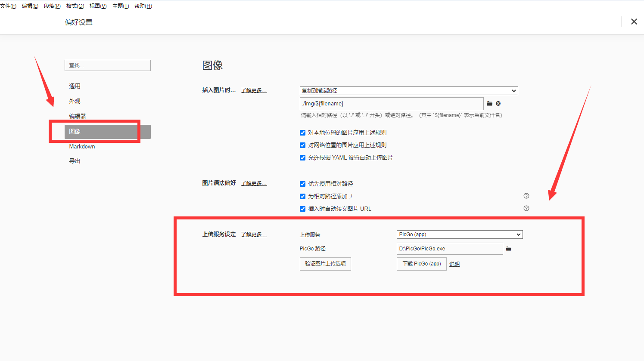
Task: Open 了解更多 link beside 插入图片时
Action: [254, 90]
